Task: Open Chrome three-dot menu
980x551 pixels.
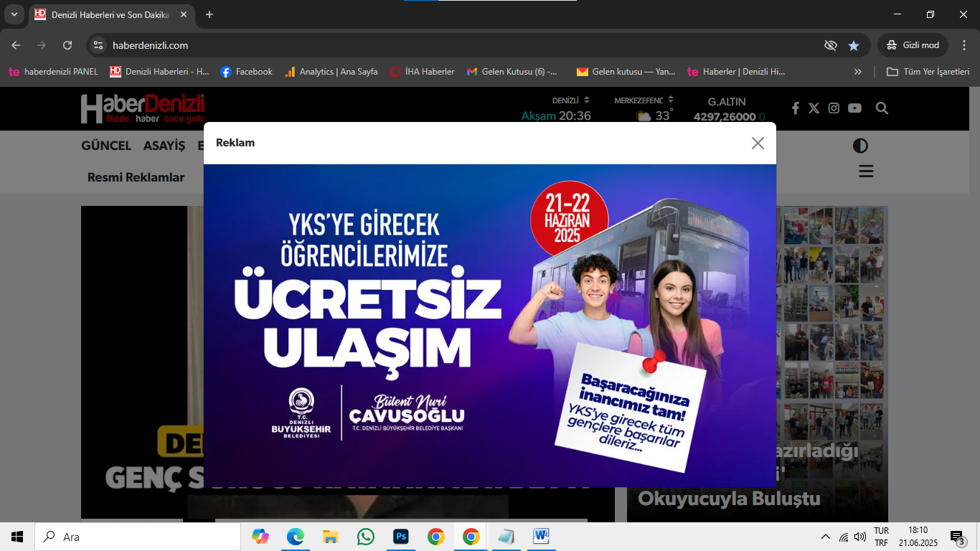Action: click(963, 45)
